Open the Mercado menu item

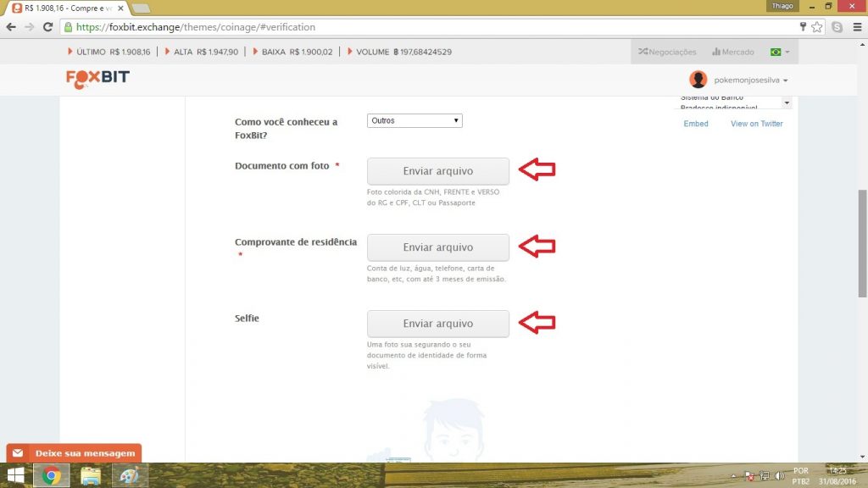(733, 53)
